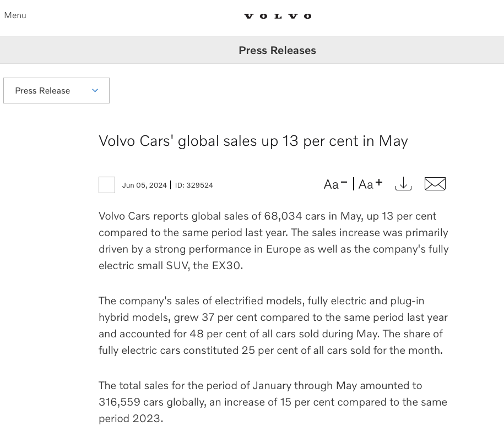The height and width of the screenshot is (432, 504).
Task: Click the '316,559' total sales figure
Action: click(x=120, y=402)
